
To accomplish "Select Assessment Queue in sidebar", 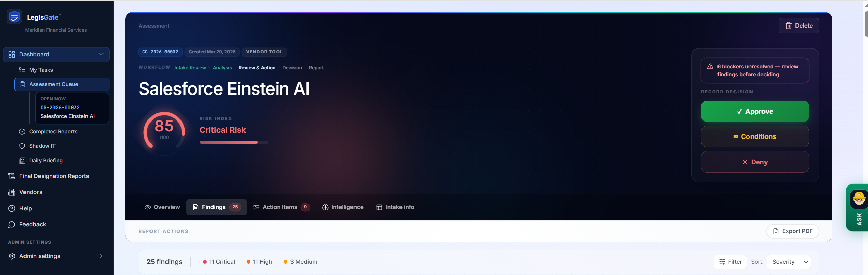I will (62, 84).
